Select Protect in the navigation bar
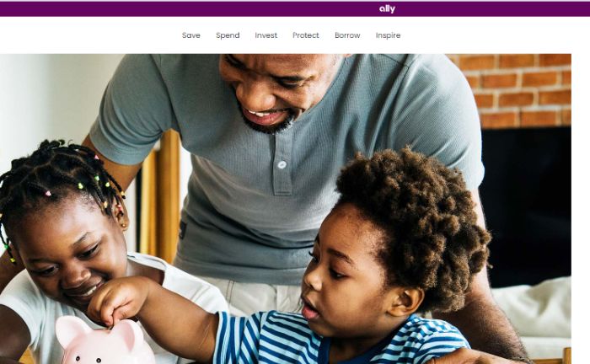The height and width of the screenshot is (364, 590). (305, 35)
